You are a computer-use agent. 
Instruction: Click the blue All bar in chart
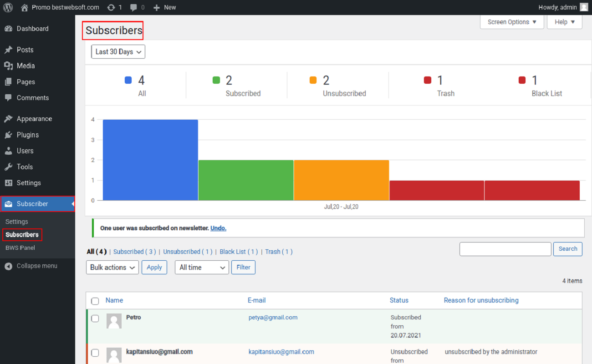pyautogui.click(x=150, y=160)
